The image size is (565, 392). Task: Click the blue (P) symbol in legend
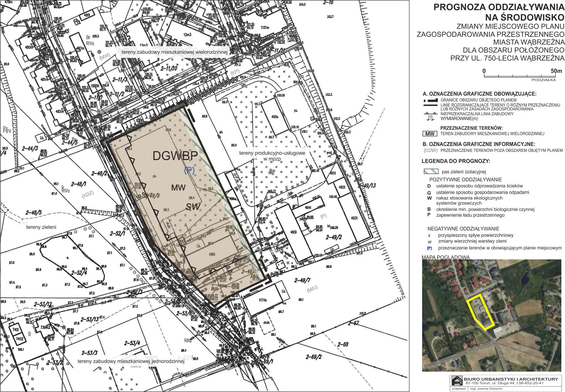(x=429, y=248)
